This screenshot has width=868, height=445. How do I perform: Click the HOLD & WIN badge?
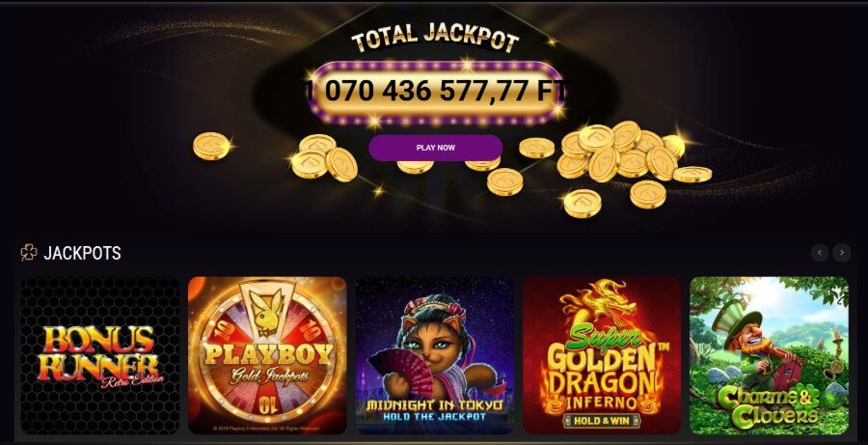click(x=602, y=420)
